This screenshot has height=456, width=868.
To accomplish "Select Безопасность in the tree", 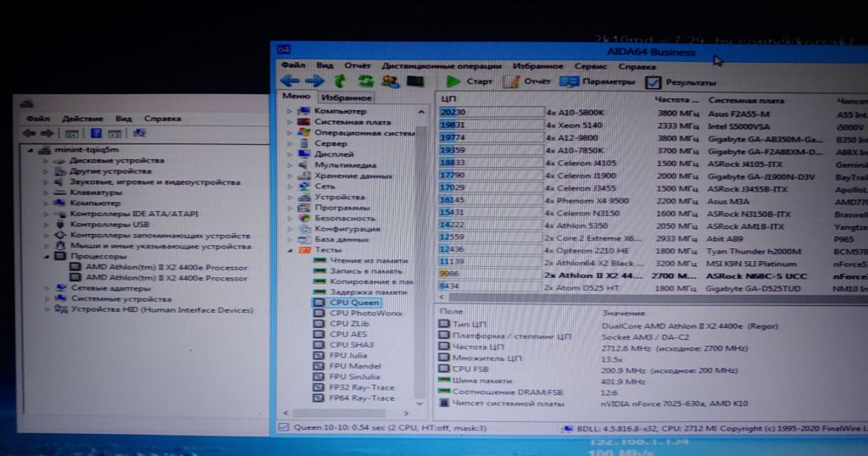I will (344, 218).
